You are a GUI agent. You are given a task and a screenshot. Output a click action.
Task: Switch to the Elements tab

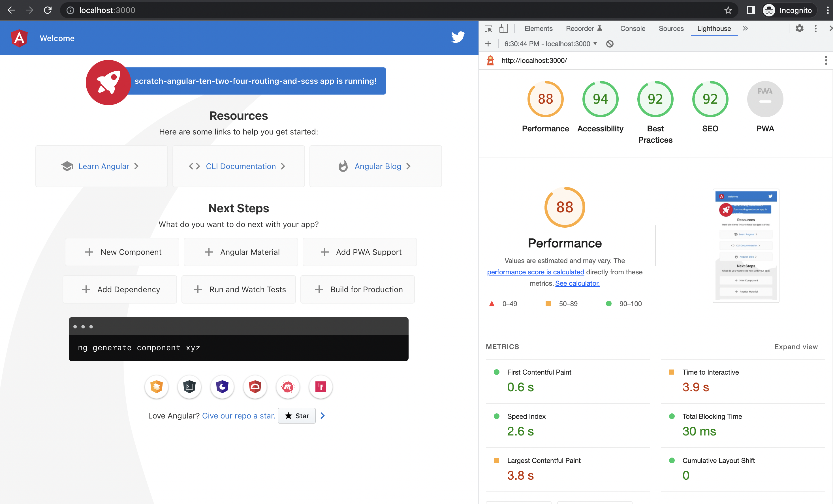tap(538, 28)
